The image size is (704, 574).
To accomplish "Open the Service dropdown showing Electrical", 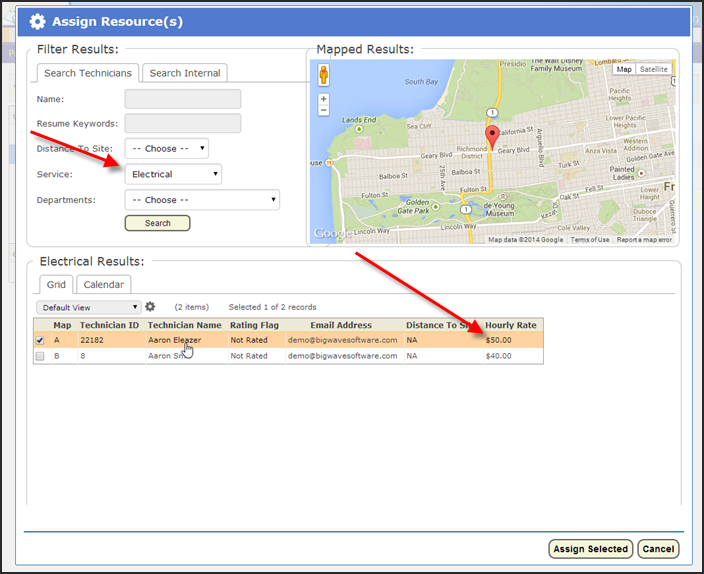I will click(x=173, y=174).
